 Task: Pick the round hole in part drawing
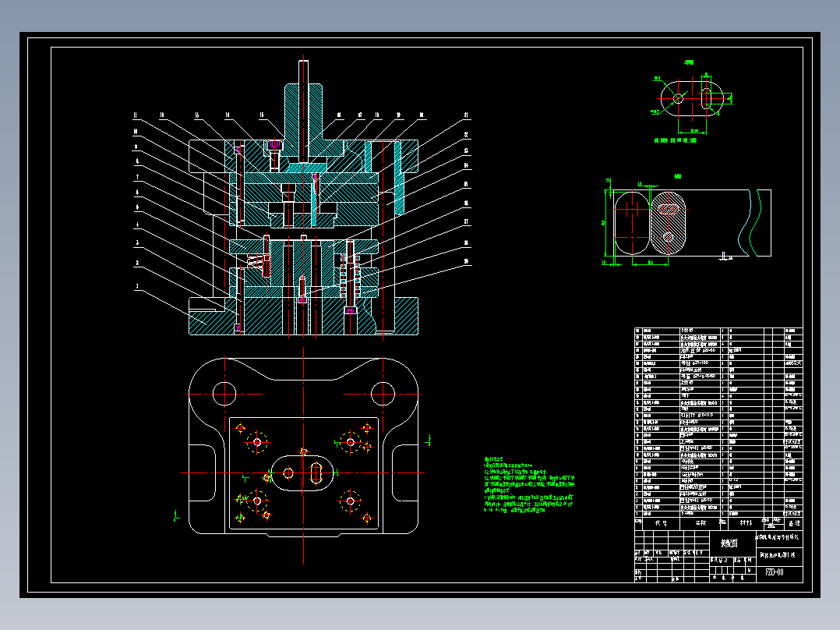pyautogui.click(x=678, y=98)
